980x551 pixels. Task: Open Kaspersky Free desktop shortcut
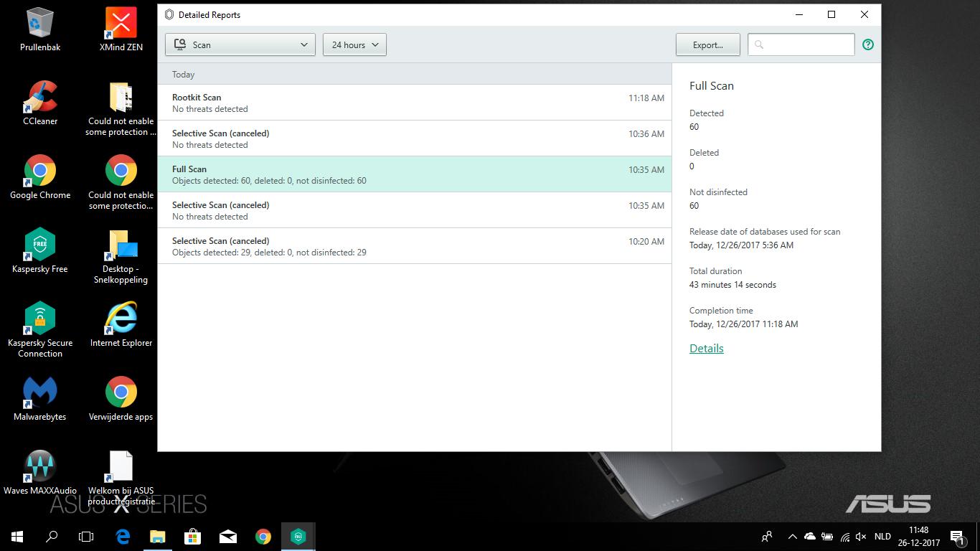(x=40, y=251)
